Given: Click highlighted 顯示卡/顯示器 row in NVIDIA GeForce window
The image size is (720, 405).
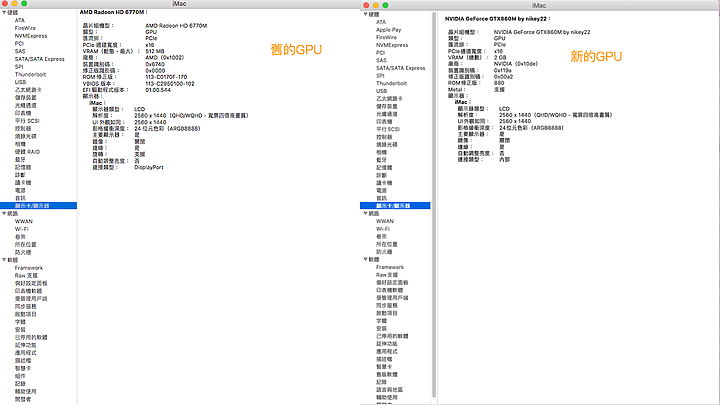Looking at the screenshot, I should coord(395,206).
